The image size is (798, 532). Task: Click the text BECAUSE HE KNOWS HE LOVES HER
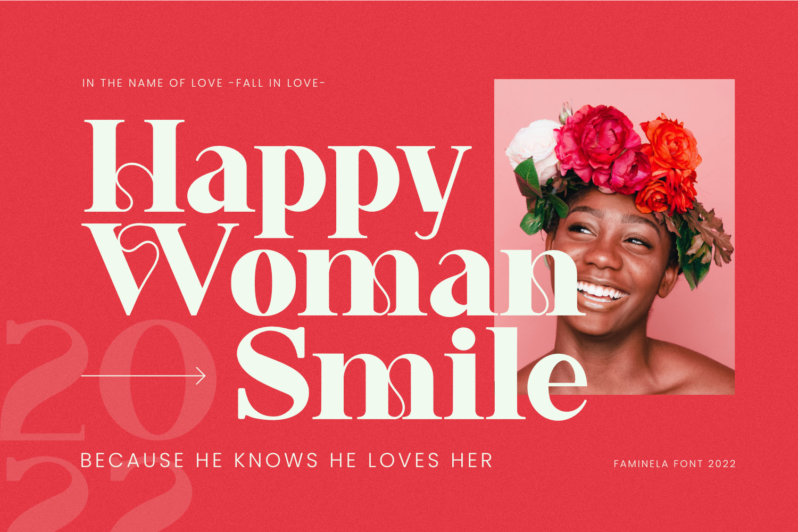click(x=287, y=461)
